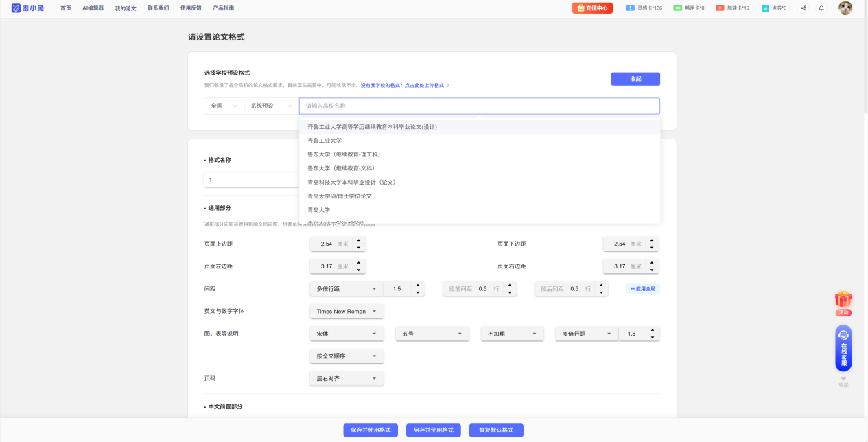Click the 保存并使用格式 button
This screenshot has height=442, width=868.
(x=371, y=430)
